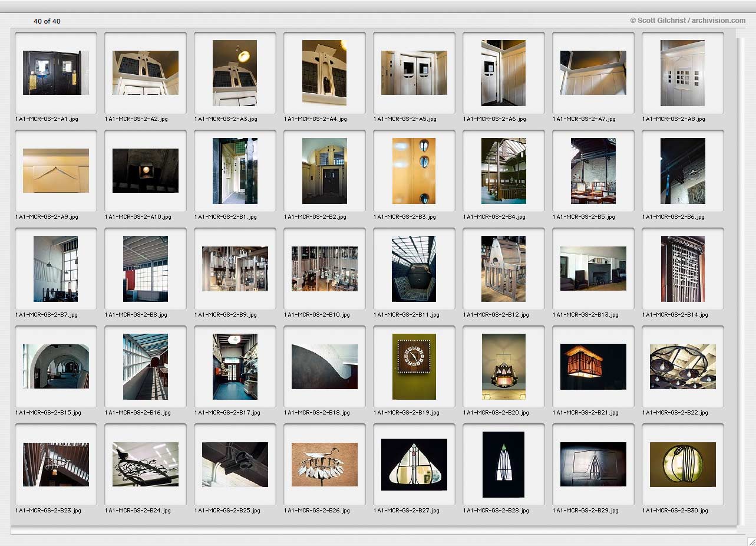Image resolution: width=756 pixels, height=546 pixels.
Task: Select lamp thumbnail 1A1-MCR-GS-2-B21.jpg
Action: pyautogui.click(x=593, y=367)
